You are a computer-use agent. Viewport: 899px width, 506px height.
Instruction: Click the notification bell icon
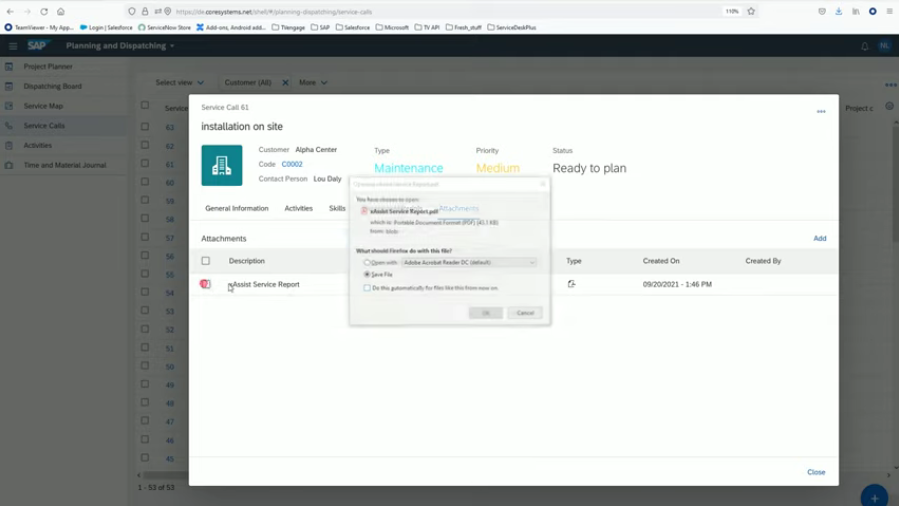pos(865,46)
